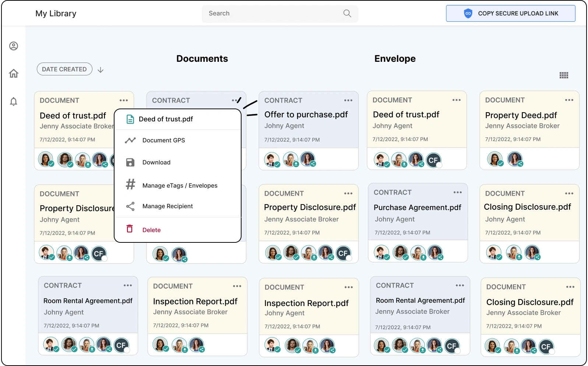This screenshot has height=366, width=588.
Task: Open the Closing Disclosure.pdf by Johny Agent
Action: pyautogui.click(x=527, y=207)
